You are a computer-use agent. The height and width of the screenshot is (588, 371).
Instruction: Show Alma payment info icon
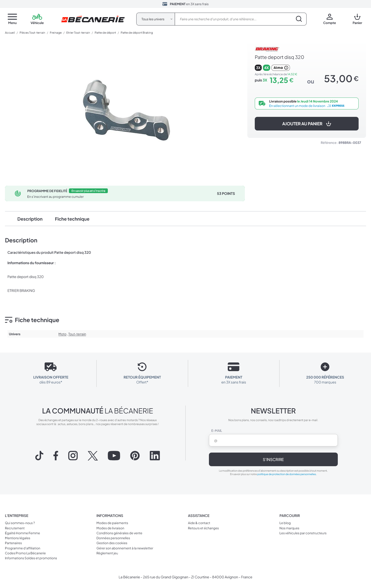point(286,68)
